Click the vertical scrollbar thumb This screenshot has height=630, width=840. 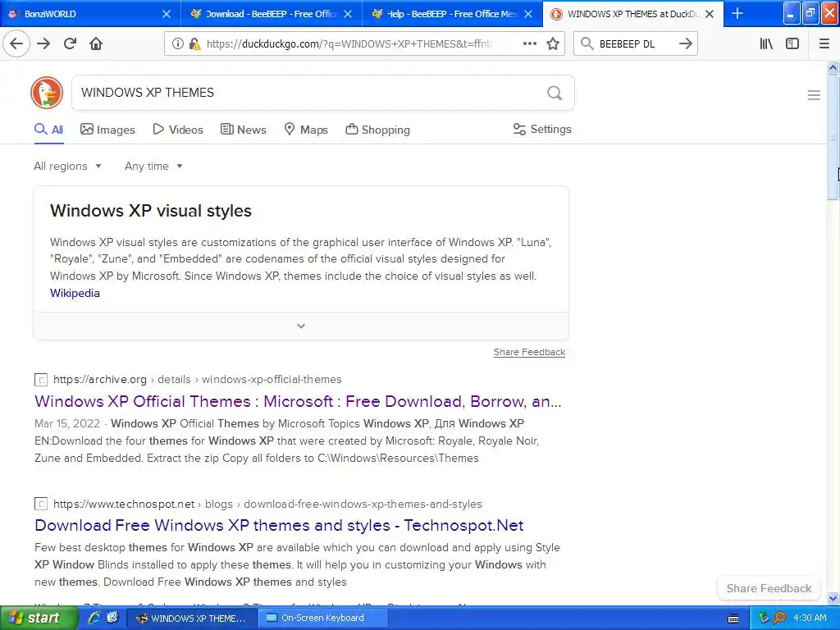(x=833, y=137)
